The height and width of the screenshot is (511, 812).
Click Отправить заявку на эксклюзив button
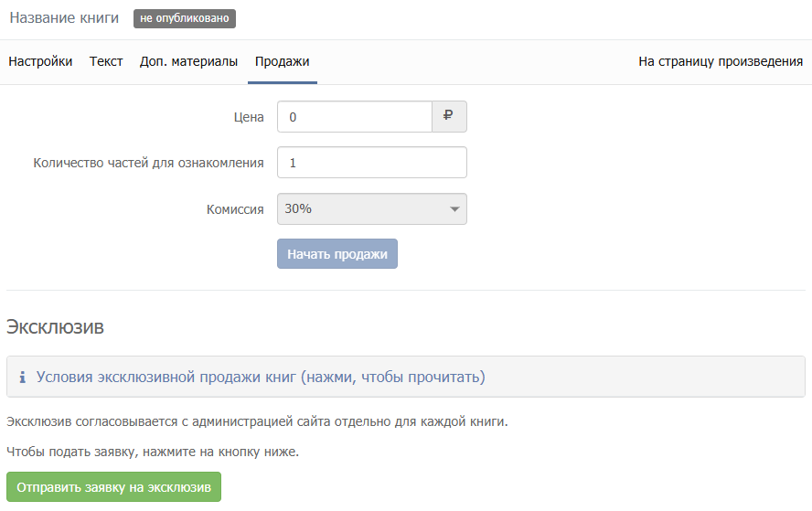[x=114, y=486]
